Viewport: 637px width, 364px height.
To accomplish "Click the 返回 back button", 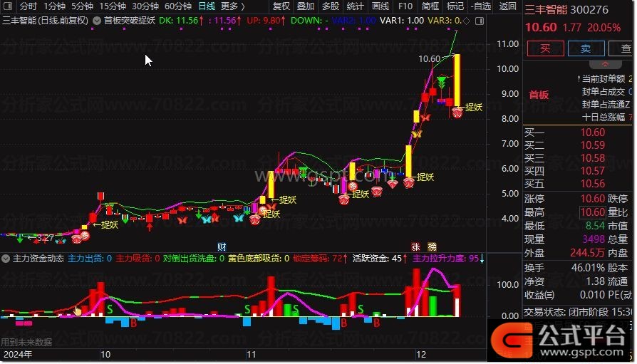I will (x=507, y=6).
